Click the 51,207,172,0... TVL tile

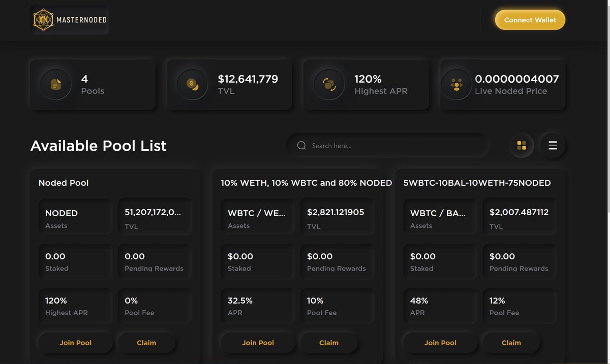pos(155,217)
